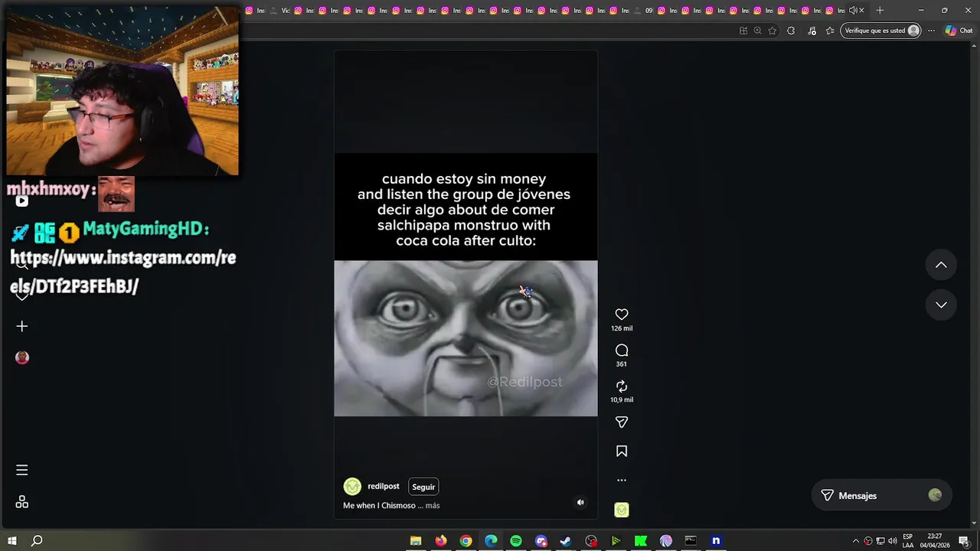Viewport: 980px width, 551px height.
Task: Go to previous reel with up arrow
Action: point(941,265)
